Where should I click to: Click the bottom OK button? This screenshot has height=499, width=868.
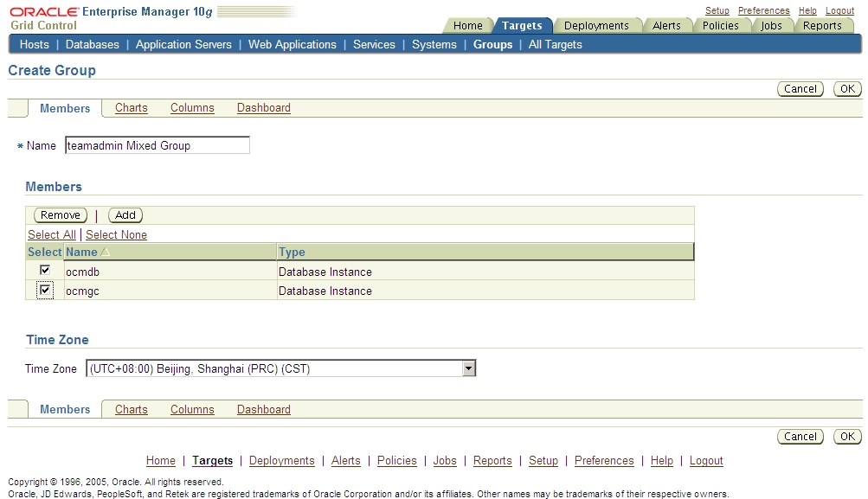tap(847, 437)
